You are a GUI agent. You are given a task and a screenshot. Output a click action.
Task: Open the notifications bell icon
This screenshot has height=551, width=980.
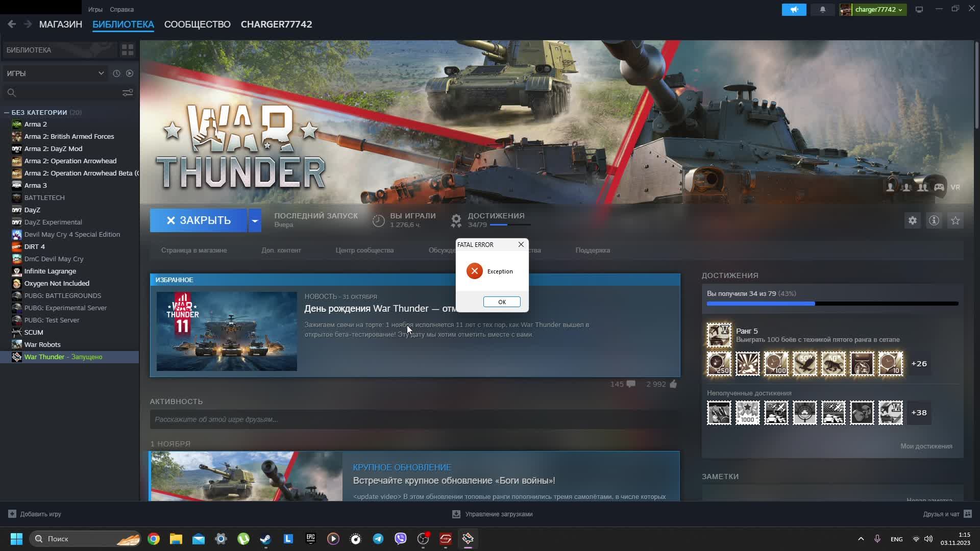click(822, 10)
